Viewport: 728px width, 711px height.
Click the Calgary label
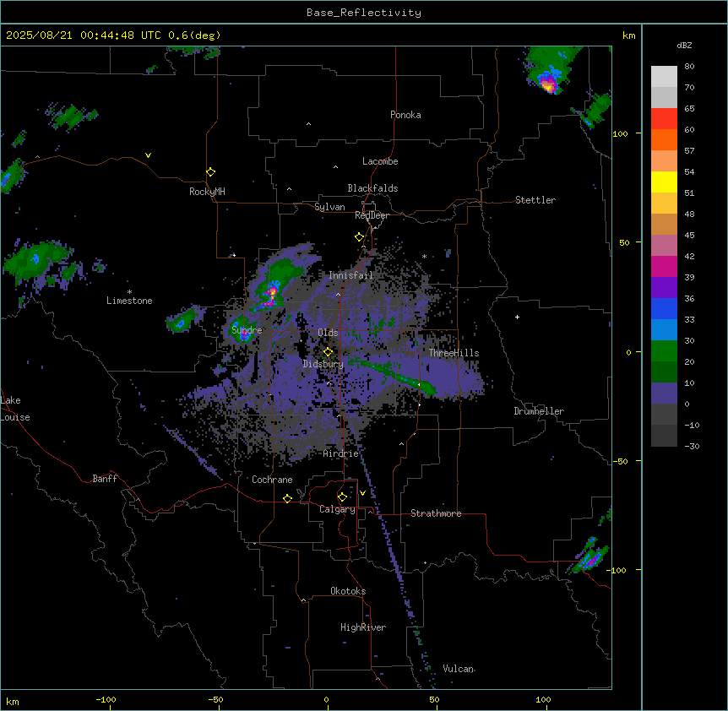click(337, 509)
